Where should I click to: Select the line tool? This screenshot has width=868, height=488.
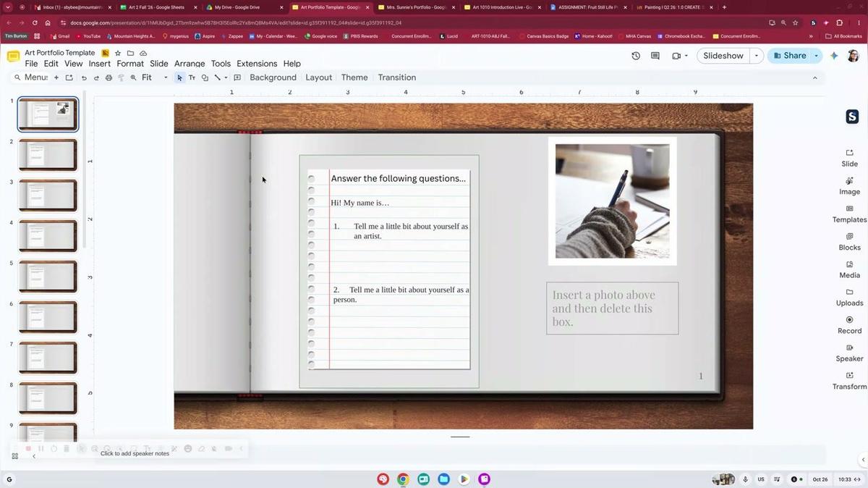pos(217,77)
